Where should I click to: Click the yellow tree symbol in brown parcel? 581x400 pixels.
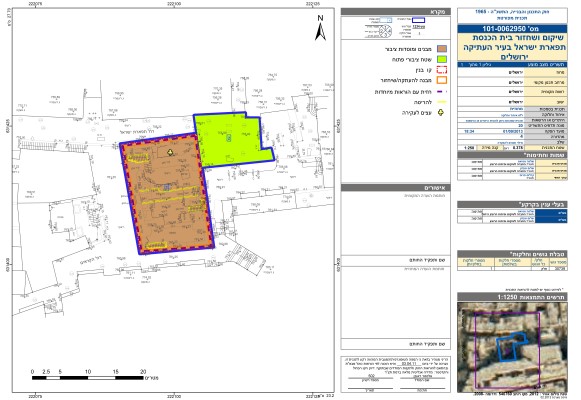[x=170, y=152]
